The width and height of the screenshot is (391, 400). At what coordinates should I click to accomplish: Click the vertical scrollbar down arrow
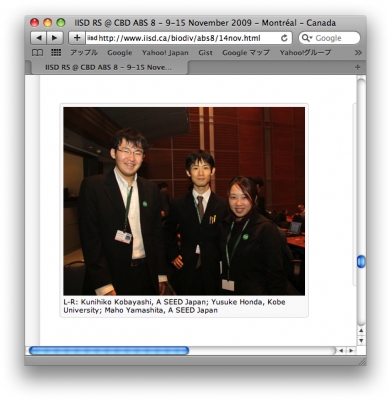[x=361, y=340]
